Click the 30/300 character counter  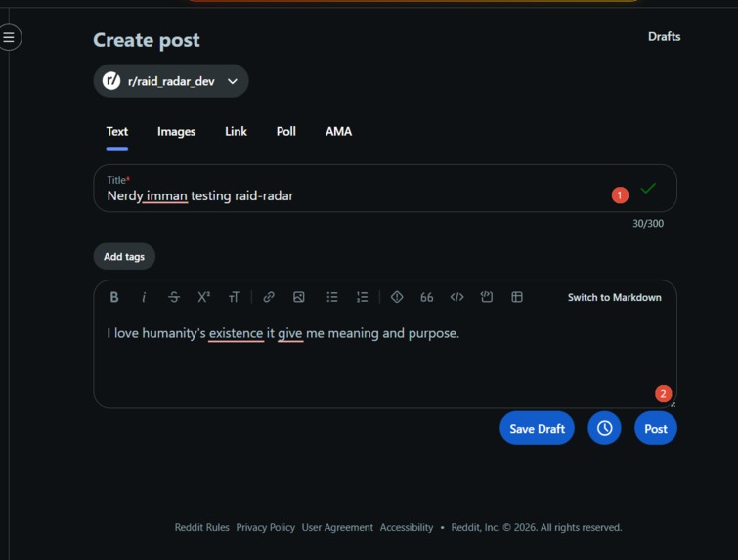tap(648, 224)
